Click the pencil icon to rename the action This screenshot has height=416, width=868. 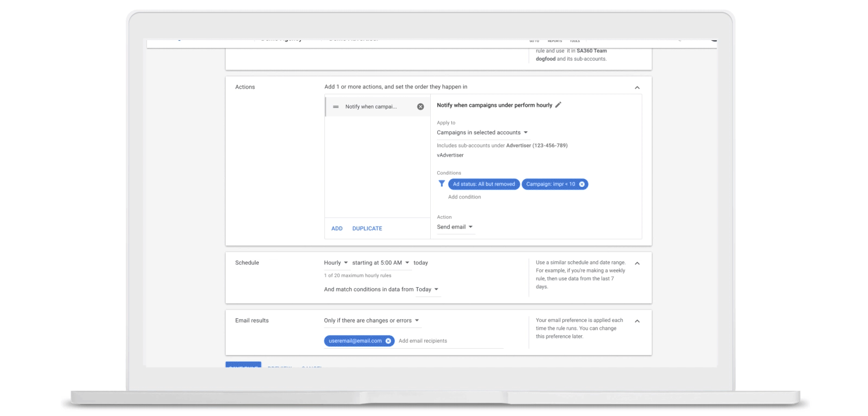pyautogui.click(x=558, y=105)
